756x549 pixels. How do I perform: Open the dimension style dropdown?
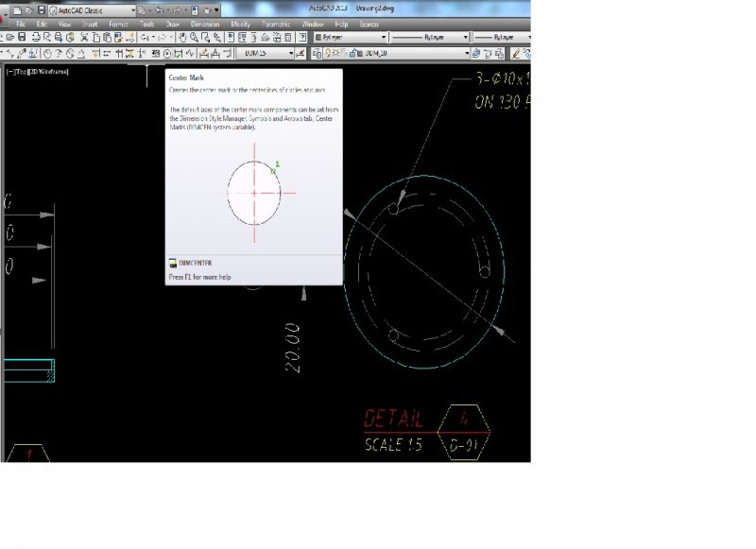(x=266, y=54)
